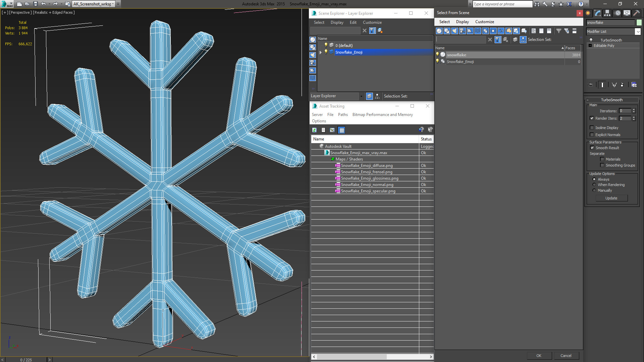644x362 pixels.
Task: Toggle Smooth Result checkbox
Action: tap(592, 148)
